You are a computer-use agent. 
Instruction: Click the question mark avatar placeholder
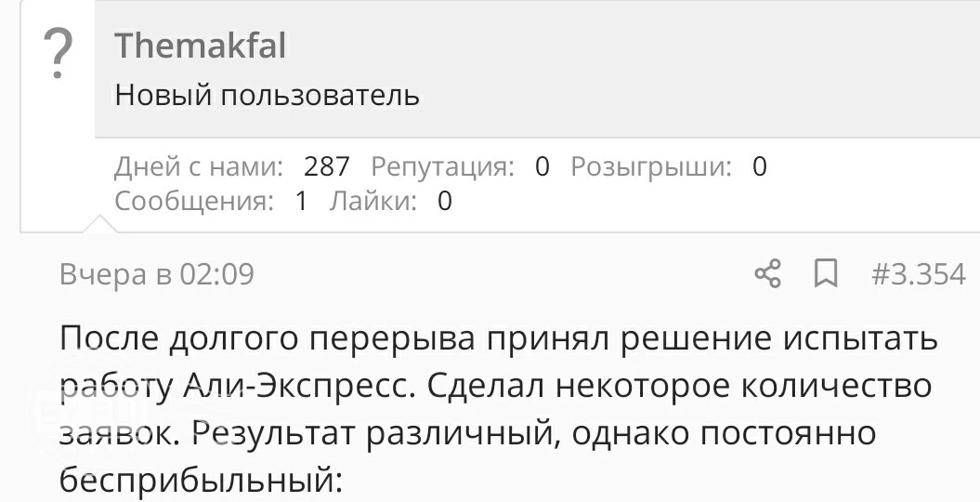(59, 55)
